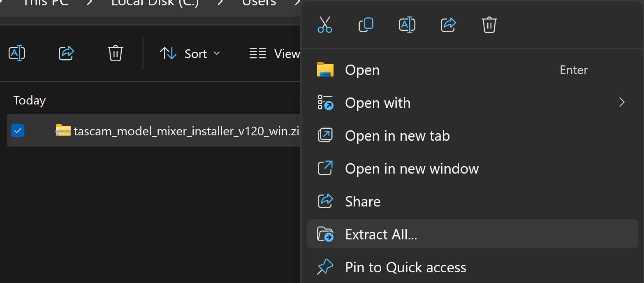Viewport: 644px width, 283px height.
Task: Select the tascam_model_mixer_installer zip file name
Action: (x=185, y=131)
